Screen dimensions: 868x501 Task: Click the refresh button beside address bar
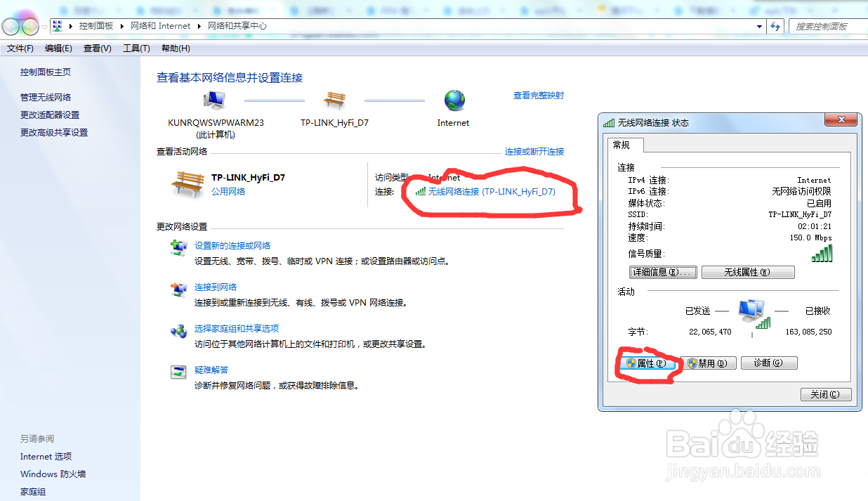point(775,26)
